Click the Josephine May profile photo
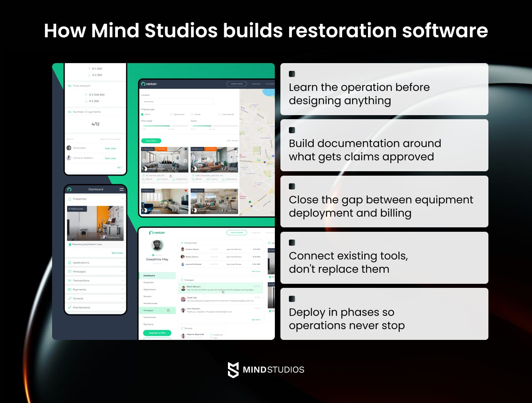 pyautogui.click(x=157, y=245)
